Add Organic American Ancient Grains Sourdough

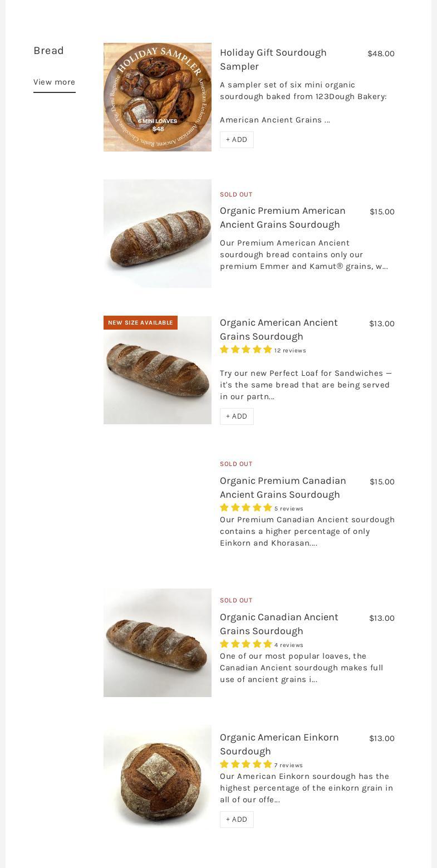coord(237,416)
